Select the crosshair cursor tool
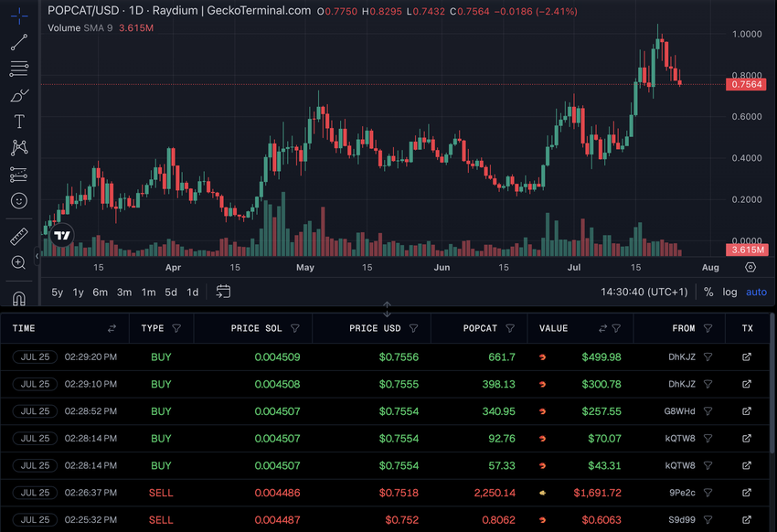Screen dimensions: 777x532 tap(19, 16)
